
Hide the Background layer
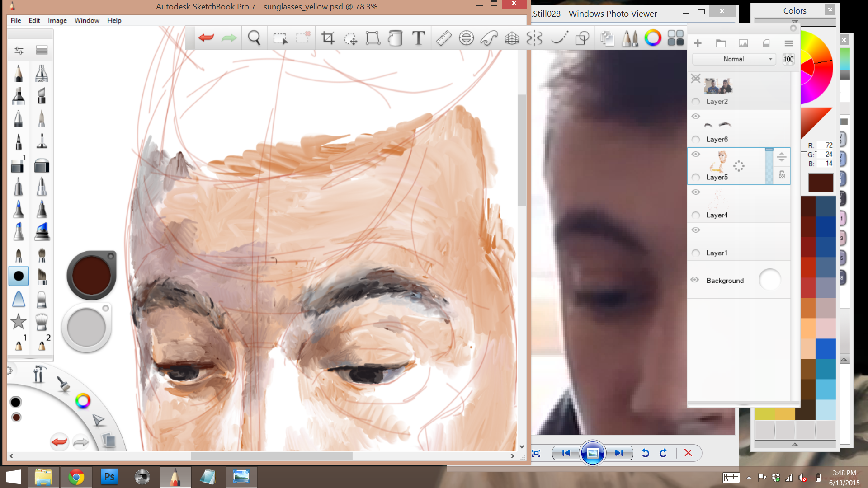click(x=695, y=280)
